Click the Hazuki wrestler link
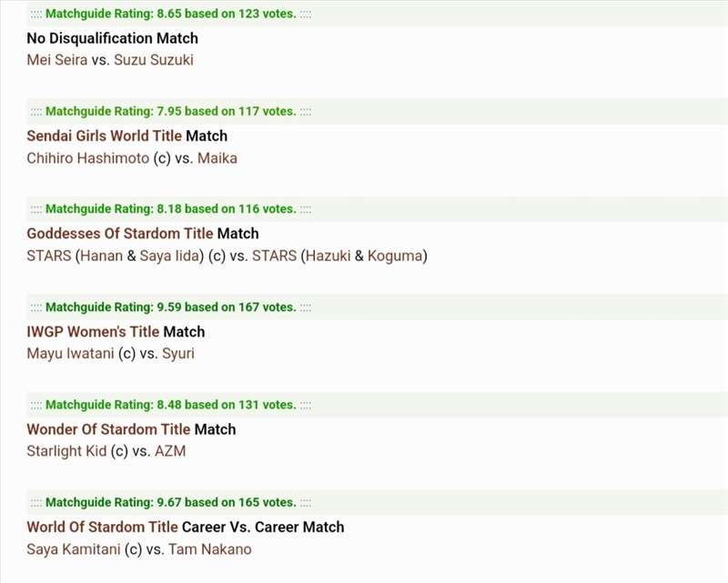 (x=329, y=256)
